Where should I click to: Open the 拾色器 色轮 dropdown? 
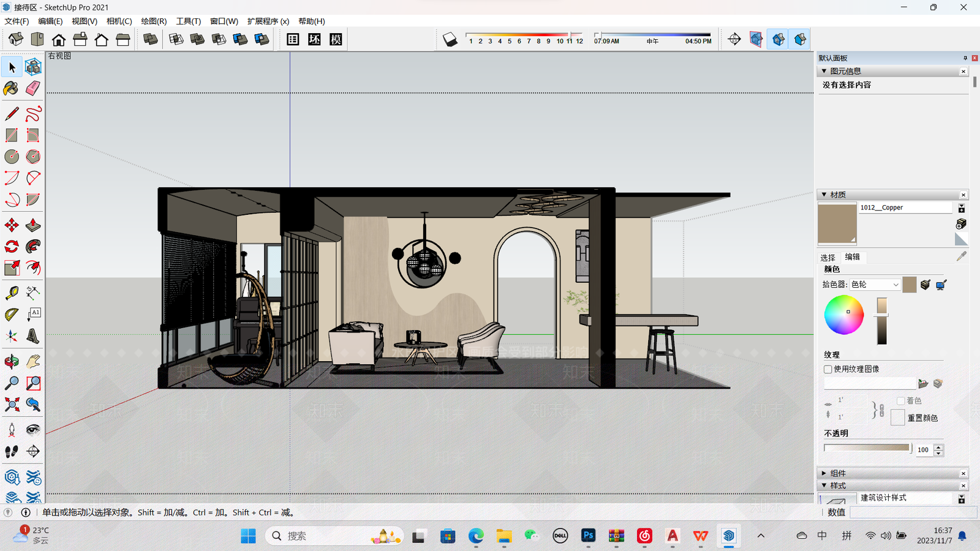[x=875, y=285]
